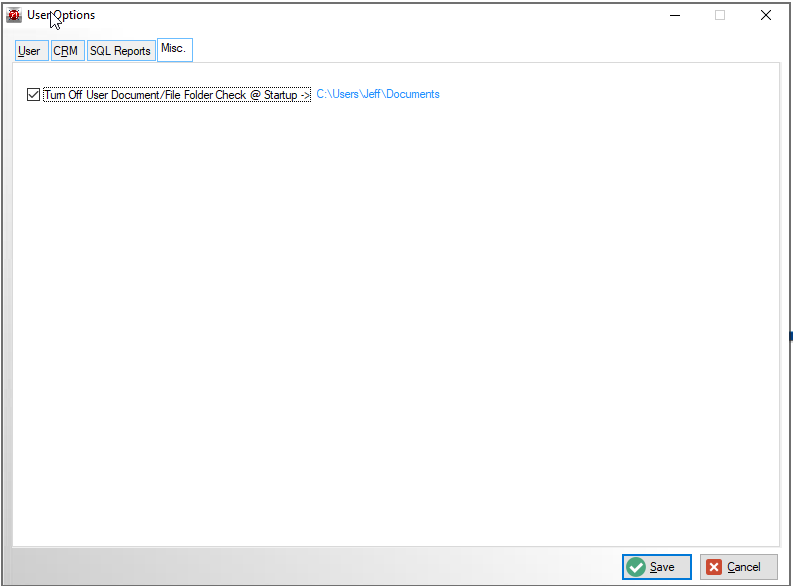
Task: Open the SQL Reports tab
Action: pos(121,51)
